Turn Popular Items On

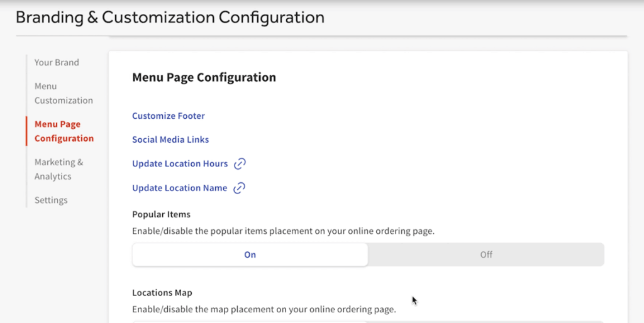250,255
